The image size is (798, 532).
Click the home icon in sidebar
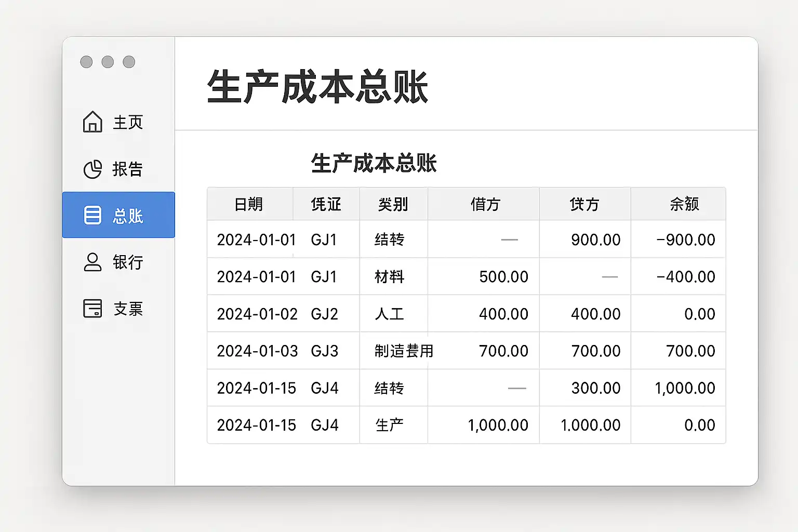(x=92, y=122)
